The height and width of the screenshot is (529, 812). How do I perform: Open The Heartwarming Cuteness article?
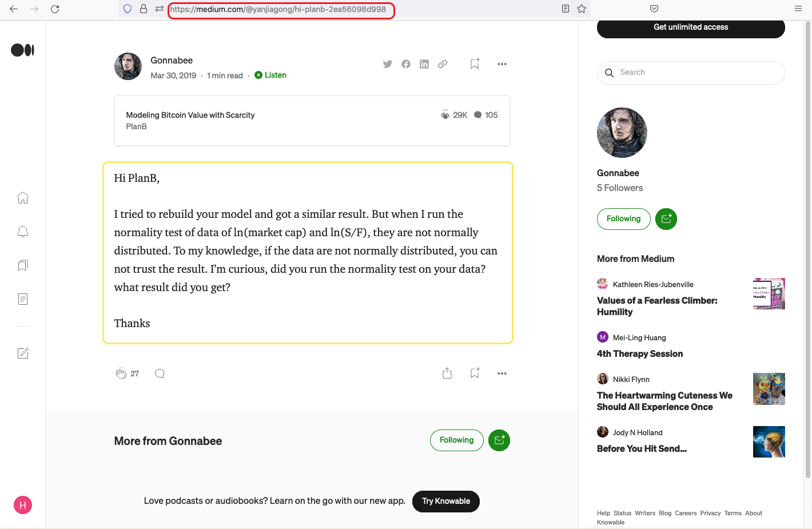664,401
